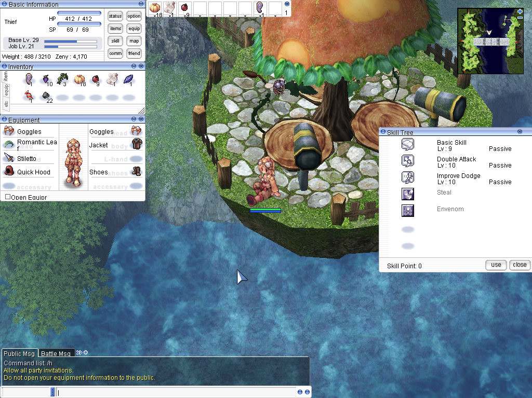Click the pink ear item in the hotkey bar
The height and width of the screenshot is (398, 532).
260,8
